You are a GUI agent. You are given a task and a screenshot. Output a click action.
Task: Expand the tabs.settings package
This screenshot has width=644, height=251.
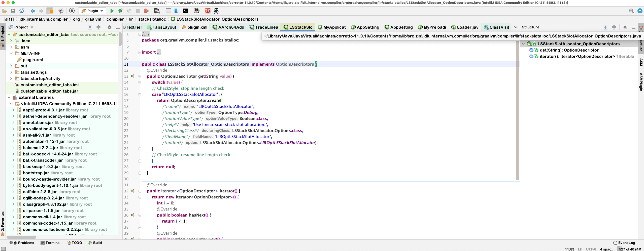tap(11, 72)
